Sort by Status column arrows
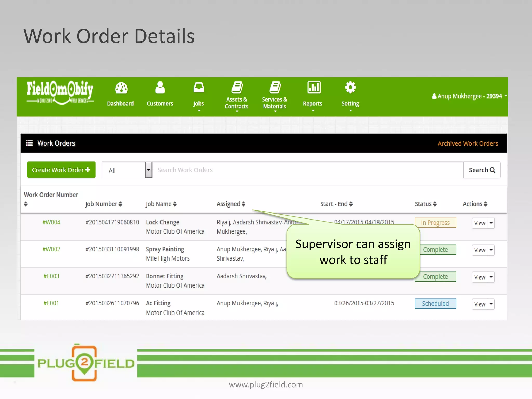The image size is (532, 399). pyautogui.click(x=435, y=204)
